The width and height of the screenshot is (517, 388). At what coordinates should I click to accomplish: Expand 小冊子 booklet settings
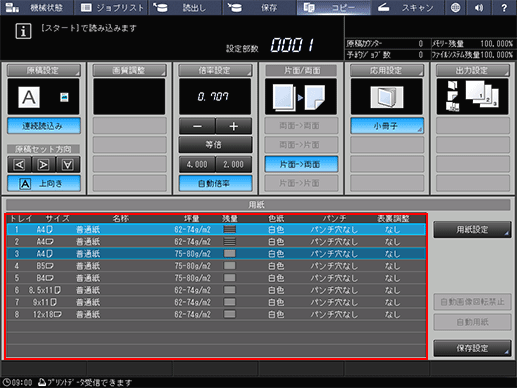pos(387,126)
